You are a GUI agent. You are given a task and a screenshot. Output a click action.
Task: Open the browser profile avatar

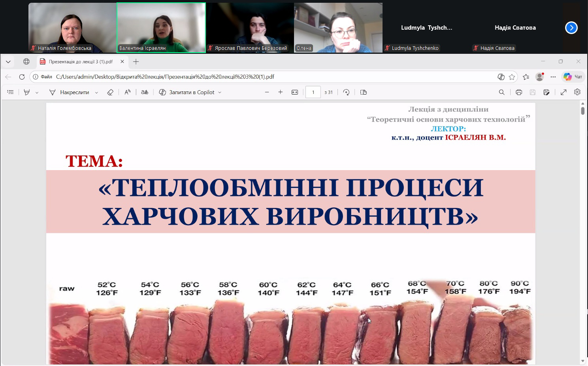pos(539,77)
